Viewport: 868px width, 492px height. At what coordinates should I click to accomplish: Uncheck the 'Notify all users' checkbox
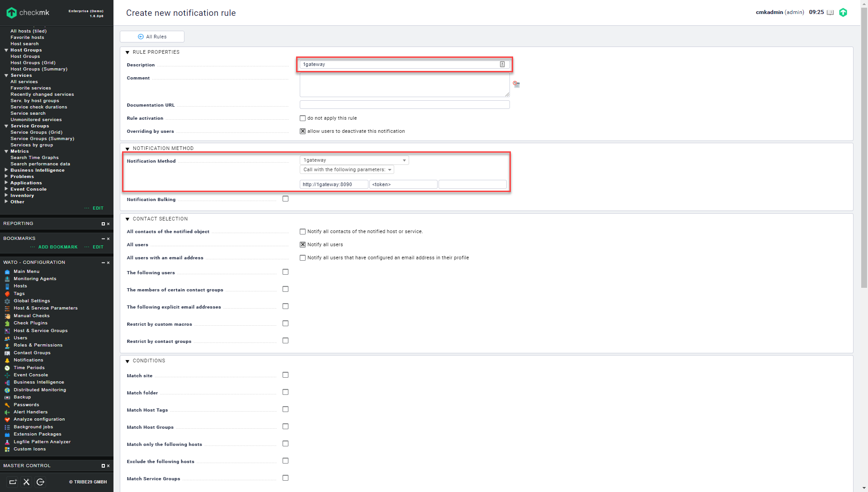[x=303, y=245]
